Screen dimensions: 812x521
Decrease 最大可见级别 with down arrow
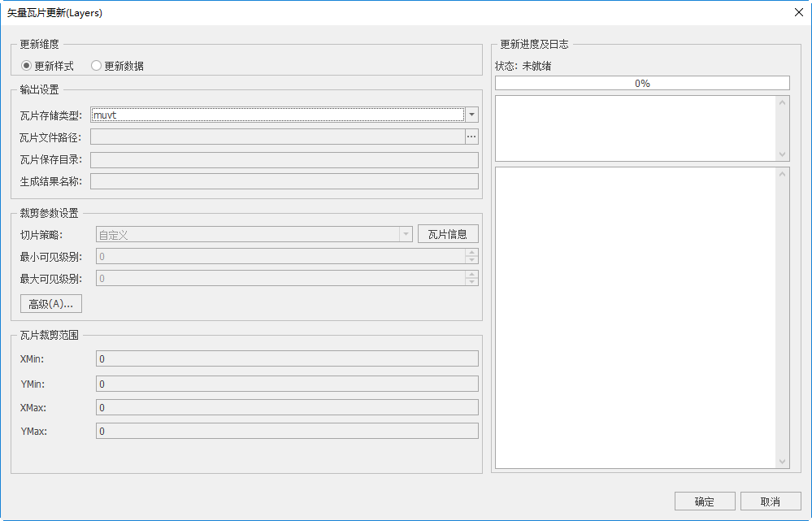click(x=471, y=282)
